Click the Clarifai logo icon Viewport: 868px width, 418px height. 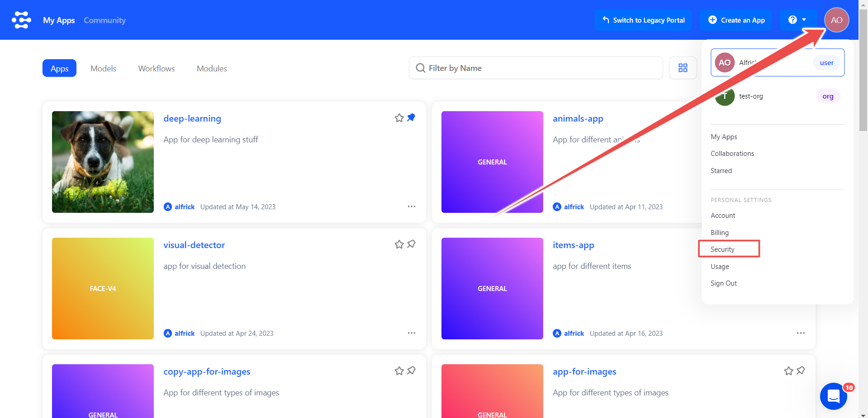click(21, 20)
